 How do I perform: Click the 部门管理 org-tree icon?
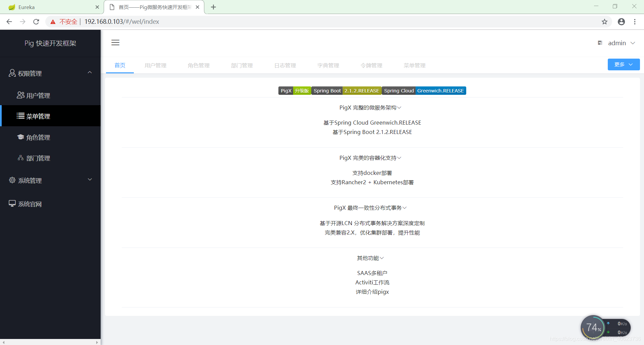(20, 158)
